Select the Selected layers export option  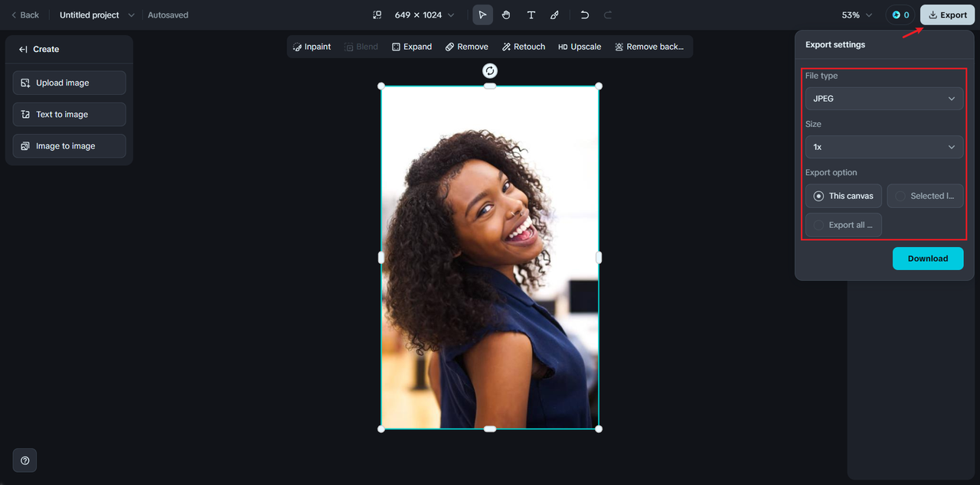tap(925, 196)
